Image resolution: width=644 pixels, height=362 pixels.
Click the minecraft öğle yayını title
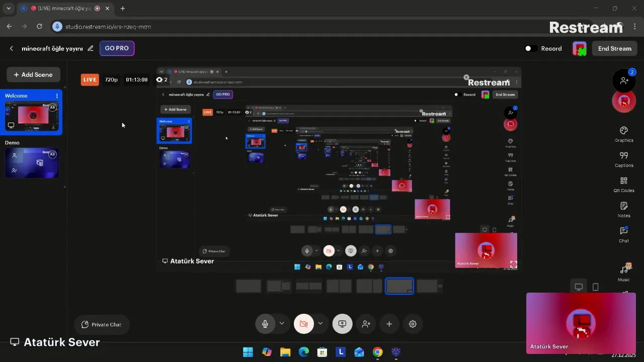coord(52,48)
